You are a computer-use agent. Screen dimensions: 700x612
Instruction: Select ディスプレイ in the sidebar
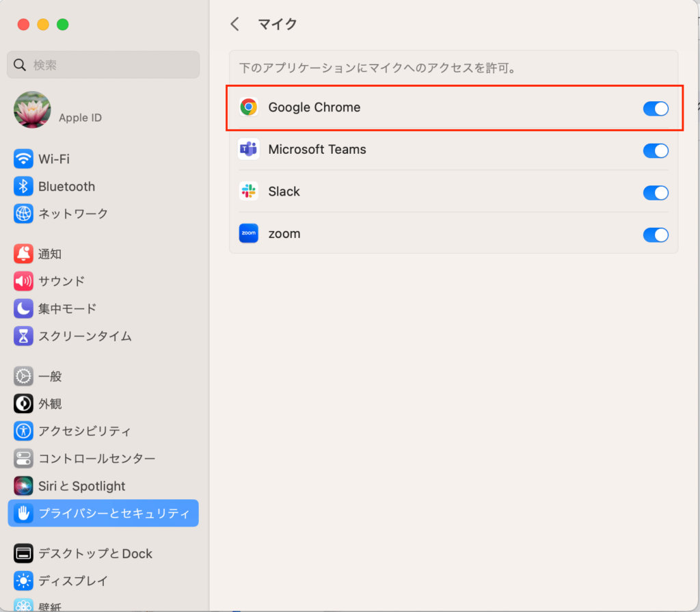[103, 581]
